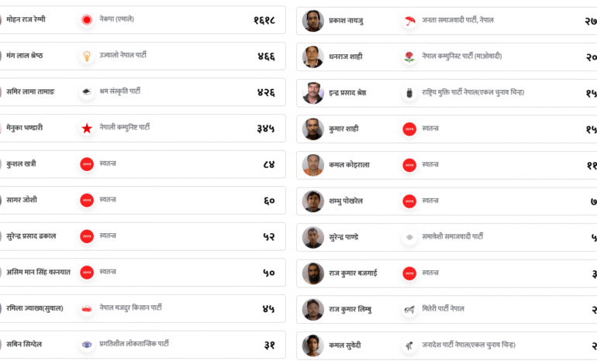Click the umbrella symbol of जनता समाजवादी पार्टी
The width and height of the screenshot is (597, 364).
[409, 21]
